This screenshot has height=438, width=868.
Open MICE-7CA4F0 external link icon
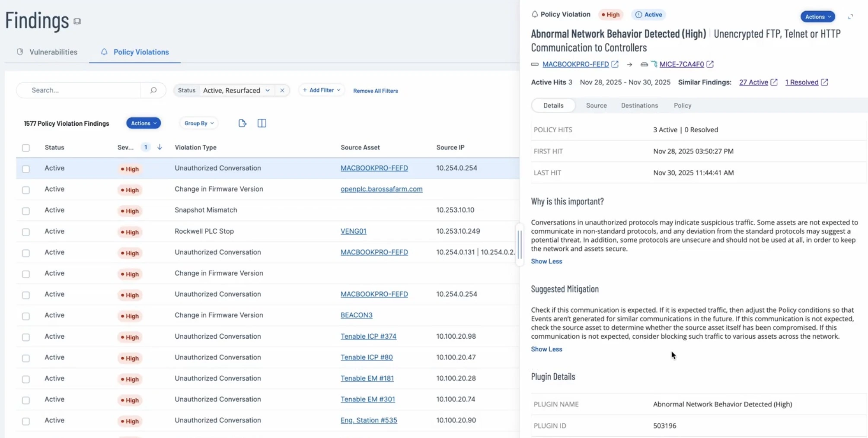(710, 64)
